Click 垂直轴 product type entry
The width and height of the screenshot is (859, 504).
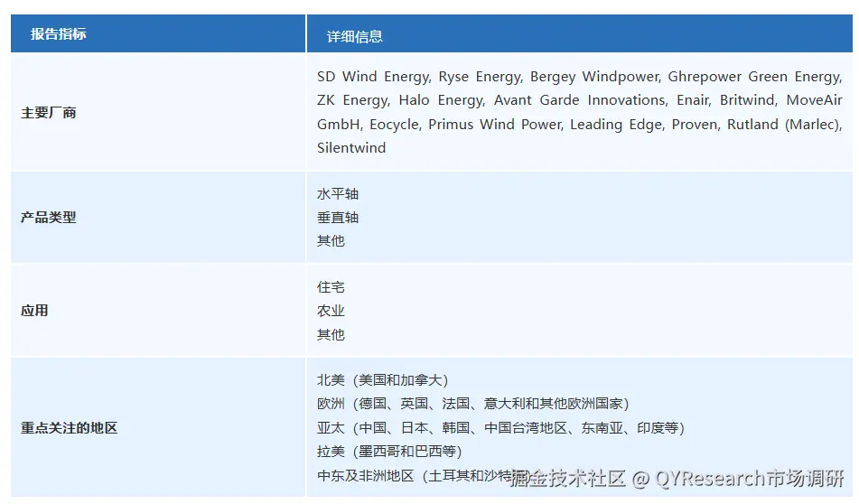338,218
